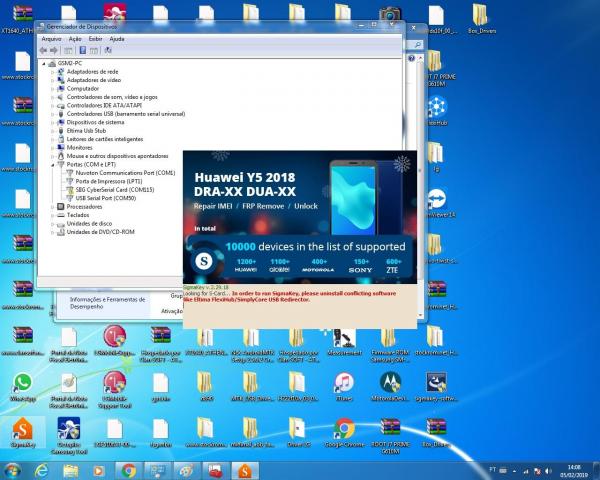This screenshot has width=600, height=480.
Task: Open the camera icon on the desktop
Action: (x=390, y=14)
